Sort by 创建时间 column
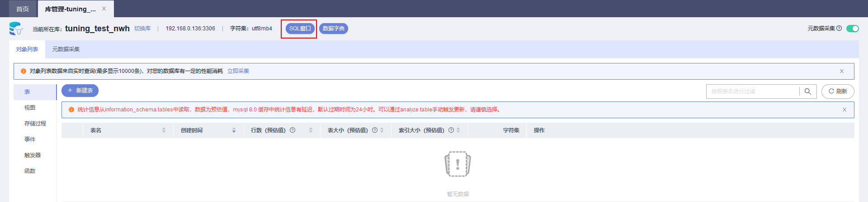 234,130
